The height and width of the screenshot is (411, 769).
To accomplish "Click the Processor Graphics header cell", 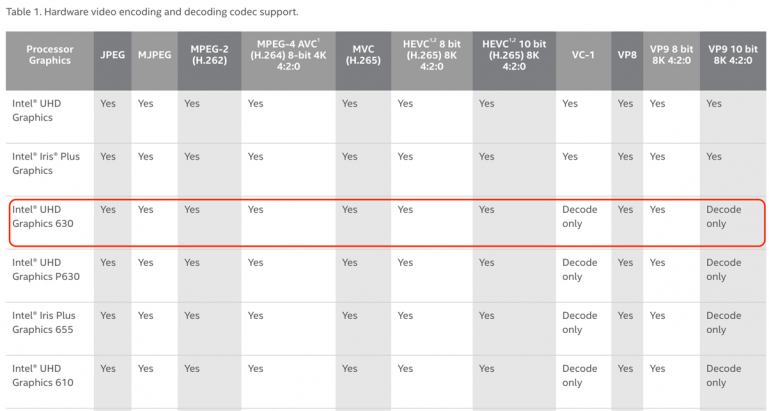I will [x=49, y=54].
